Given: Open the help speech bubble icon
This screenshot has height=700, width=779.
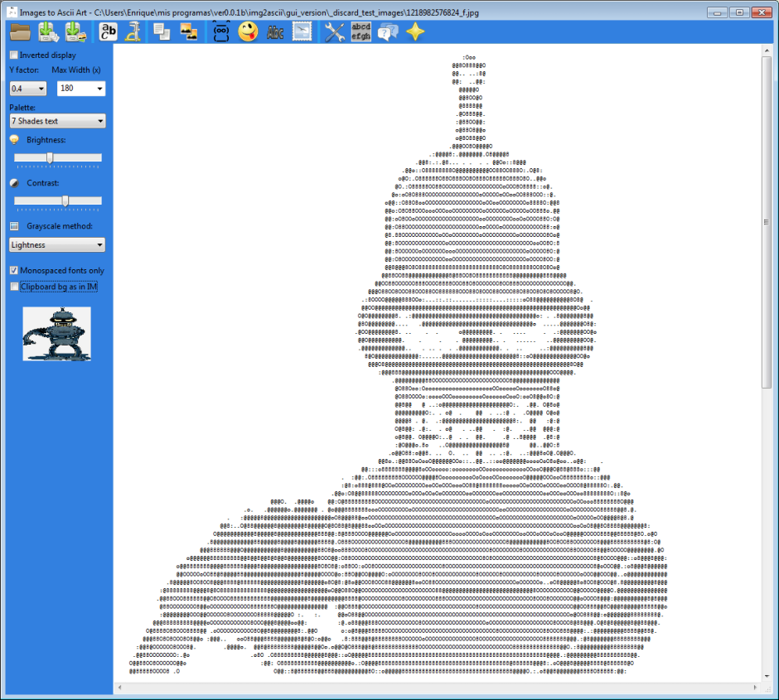Looking at the screenshot, I should [388, 31].
